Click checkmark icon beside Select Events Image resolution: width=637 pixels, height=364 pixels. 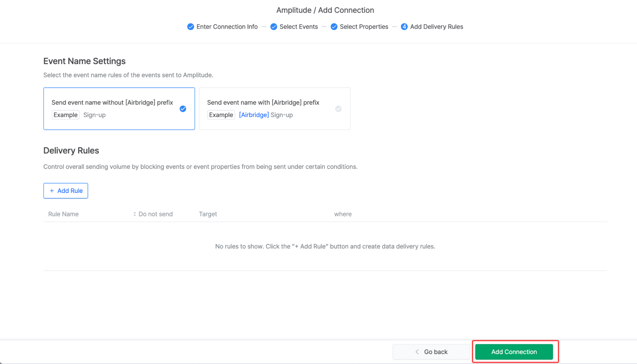274,27
